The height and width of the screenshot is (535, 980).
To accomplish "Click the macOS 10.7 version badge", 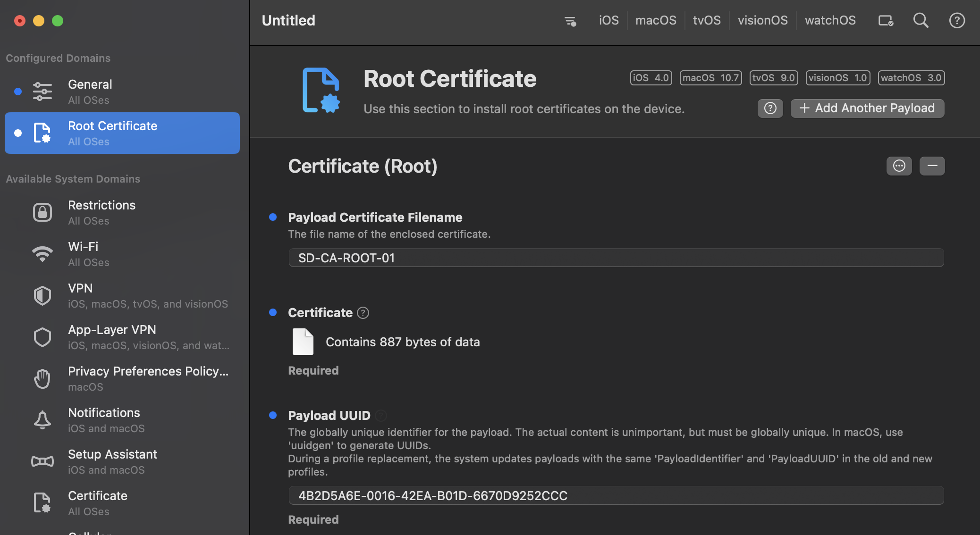I will (710, 78).
